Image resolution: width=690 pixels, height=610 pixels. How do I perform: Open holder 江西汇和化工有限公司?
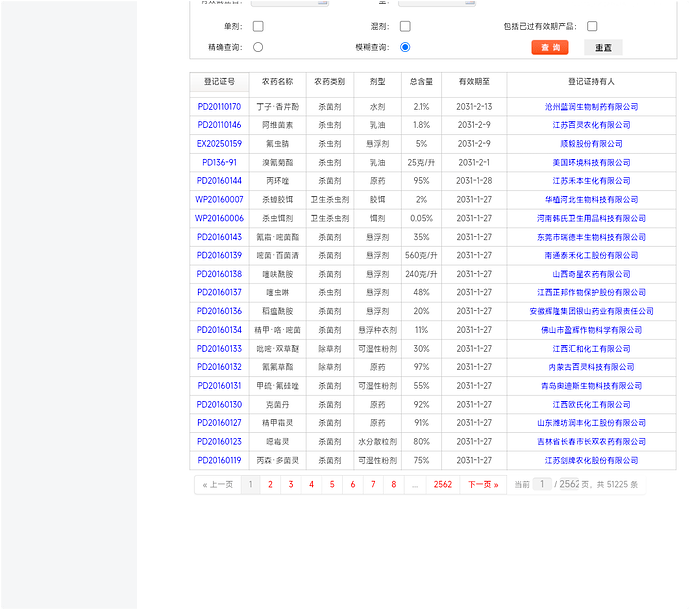coord(591,349)
